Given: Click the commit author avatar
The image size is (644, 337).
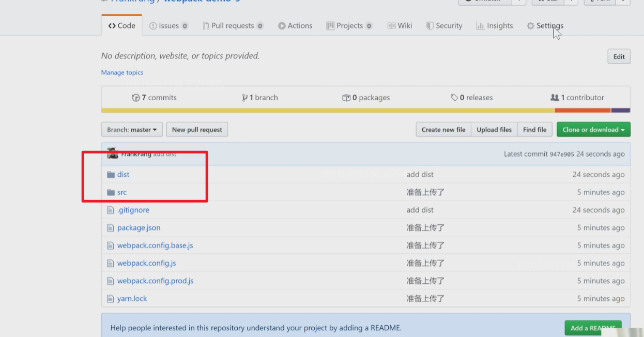Looking at the screenshot, I should 112,154.
